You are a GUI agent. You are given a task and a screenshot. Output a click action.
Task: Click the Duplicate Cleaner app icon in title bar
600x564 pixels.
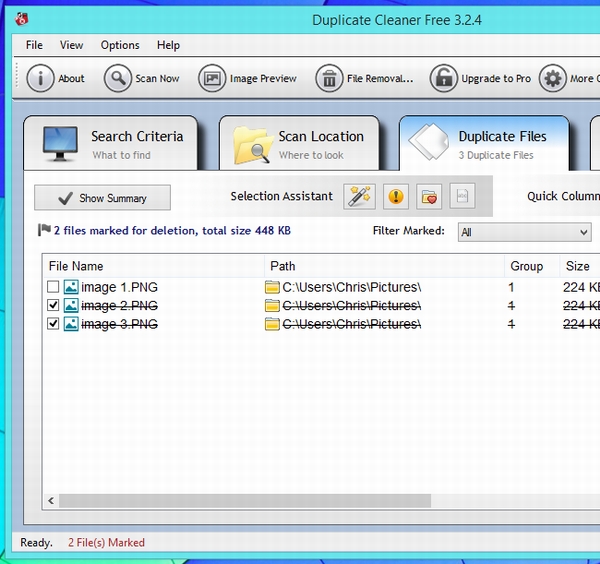pos(22,18)
